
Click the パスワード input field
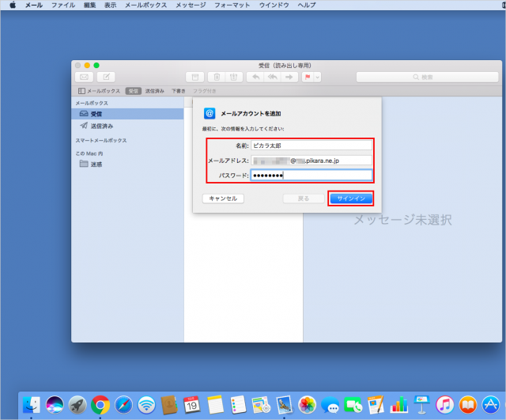tap(311, 175)
